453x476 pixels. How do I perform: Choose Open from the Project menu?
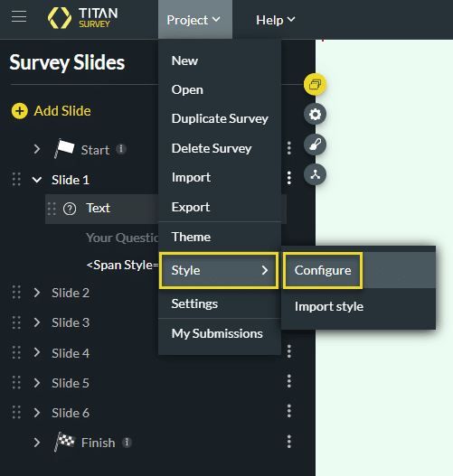click(x=220, y=89)
